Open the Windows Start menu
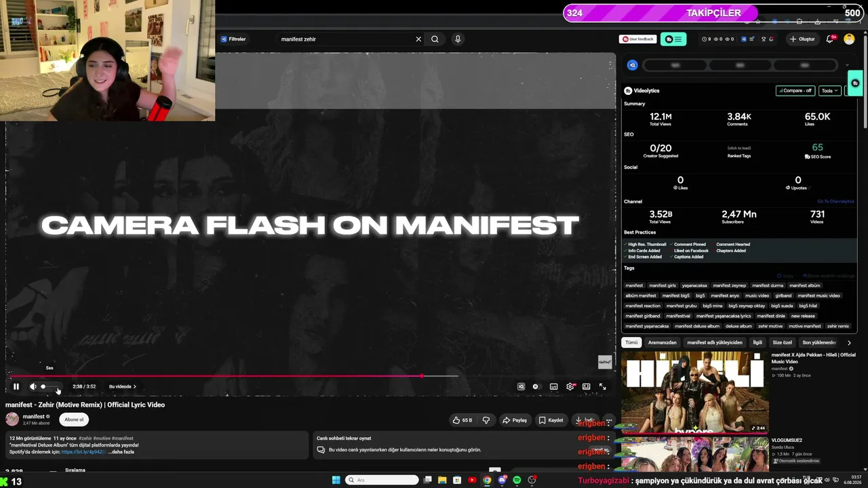Viewport: 868px width, 488px height. click(336, 480)
